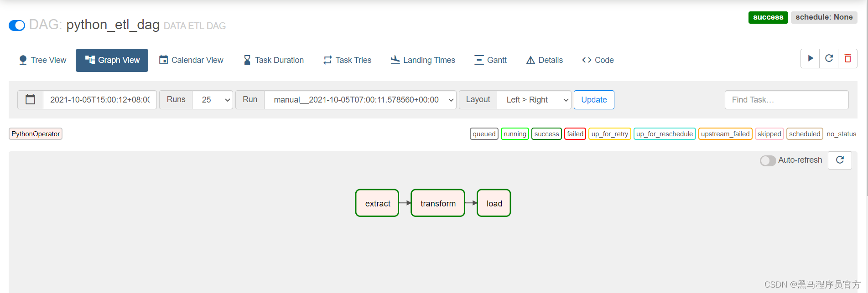Open the calendar date picker icon
The width and height of the screenshot is (868, 293).
(31, 99)
